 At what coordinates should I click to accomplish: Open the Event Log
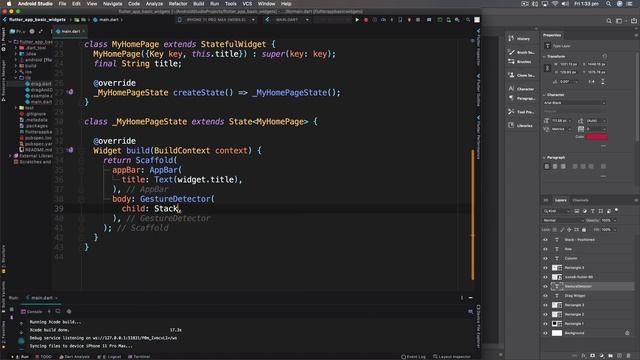coord(413,357)
